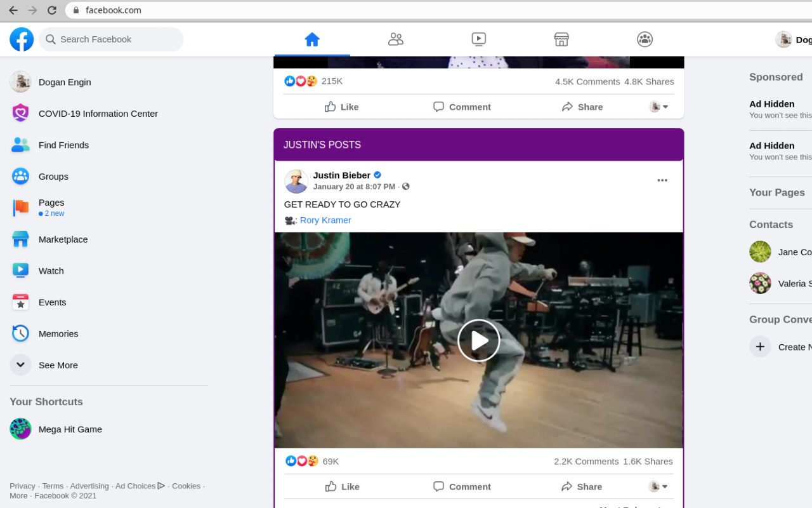
Task: Like the top post with 215K reactions
Action: pyautogui.click(x=341, y=107)
